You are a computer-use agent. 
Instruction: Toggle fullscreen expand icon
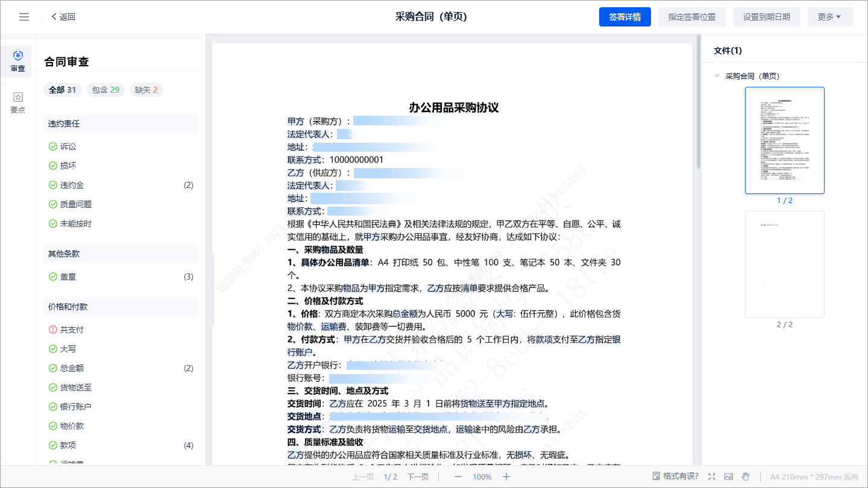tap(712, 477)
